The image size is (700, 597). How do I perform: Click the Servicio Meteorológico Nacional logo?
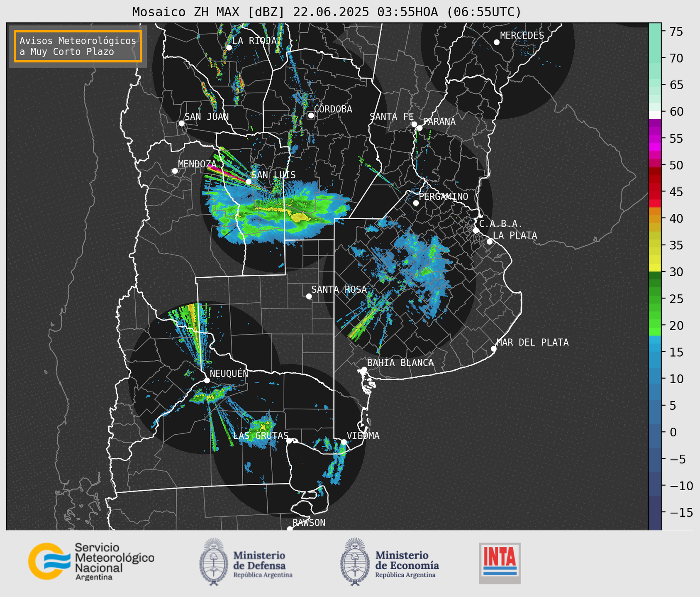pos(91,561)
